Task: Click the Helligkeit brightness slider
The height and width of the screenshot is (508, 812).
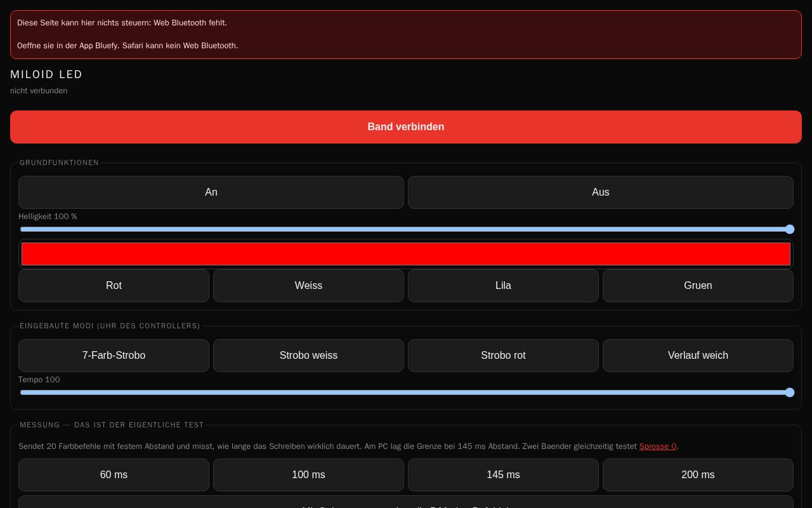Action: [407, 229]
